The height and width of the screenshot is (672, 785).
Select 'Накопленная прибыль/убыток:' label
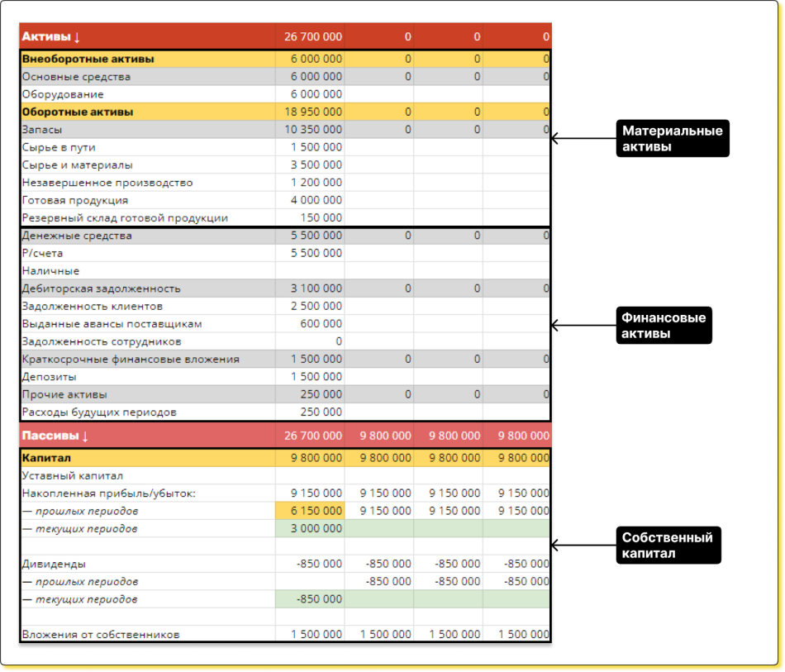(108, 493)
